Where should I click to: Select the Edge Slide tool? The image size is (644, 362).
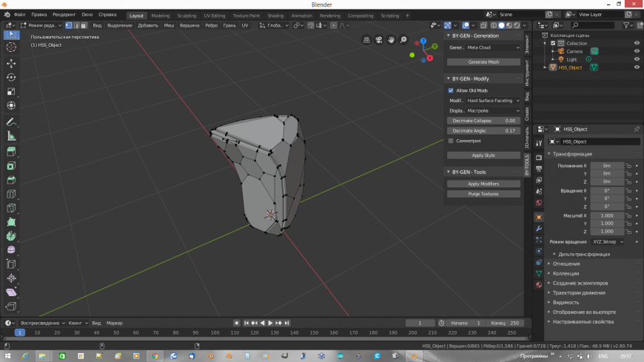pos(11,264)
